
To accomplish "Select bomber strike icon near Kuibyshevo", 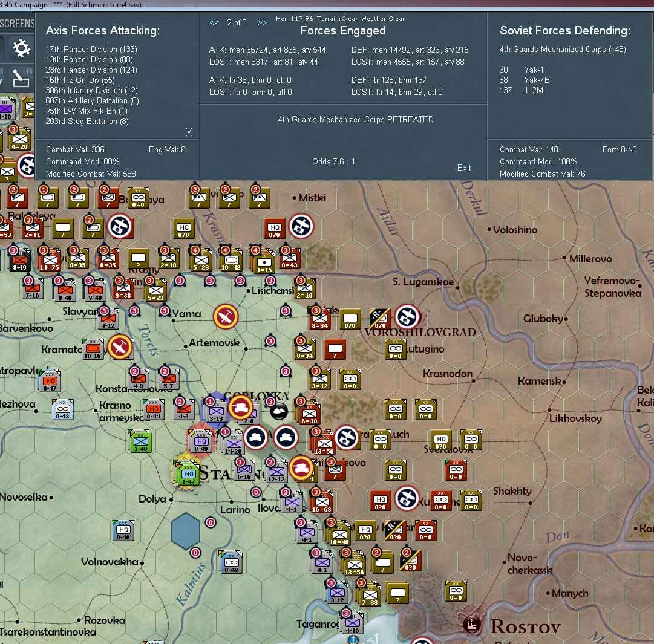I will point(407,498).
